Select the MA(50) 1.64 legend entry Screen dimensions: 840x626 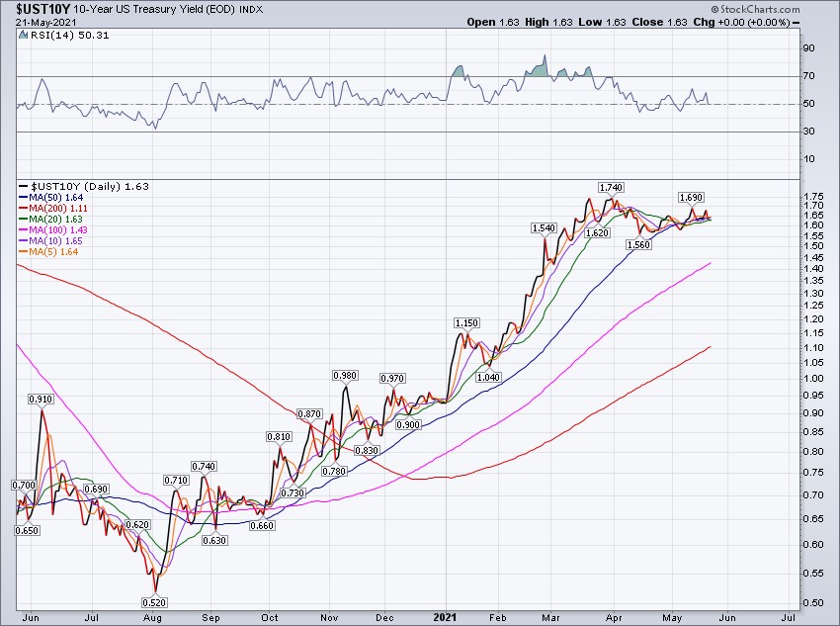(57, 197)
